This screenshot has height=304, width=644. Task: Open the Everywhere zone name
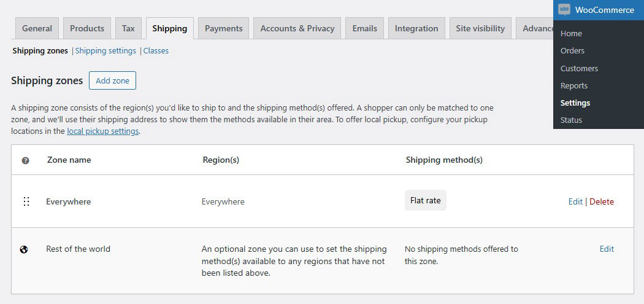click(x=69, y=201)
